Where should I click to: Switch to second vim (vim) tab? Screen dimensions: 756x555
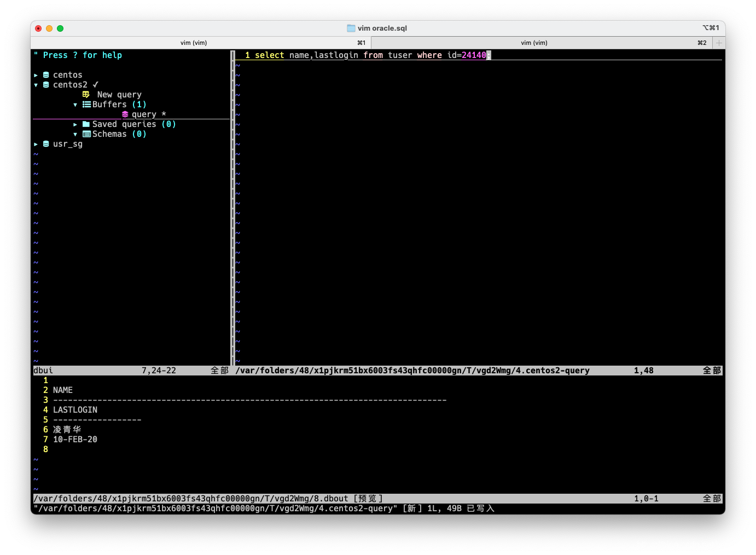tap(542, 43)
